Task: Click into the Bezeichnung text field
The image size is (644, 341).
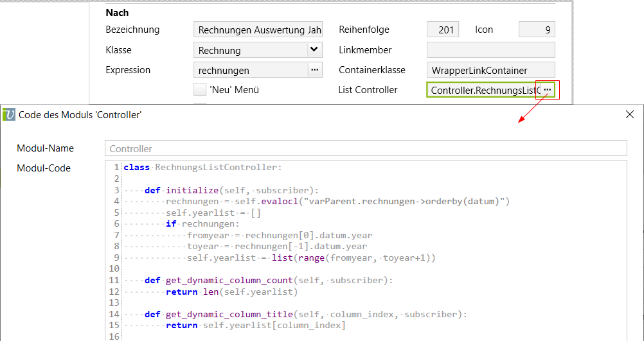Action: [x=258, y=30]
